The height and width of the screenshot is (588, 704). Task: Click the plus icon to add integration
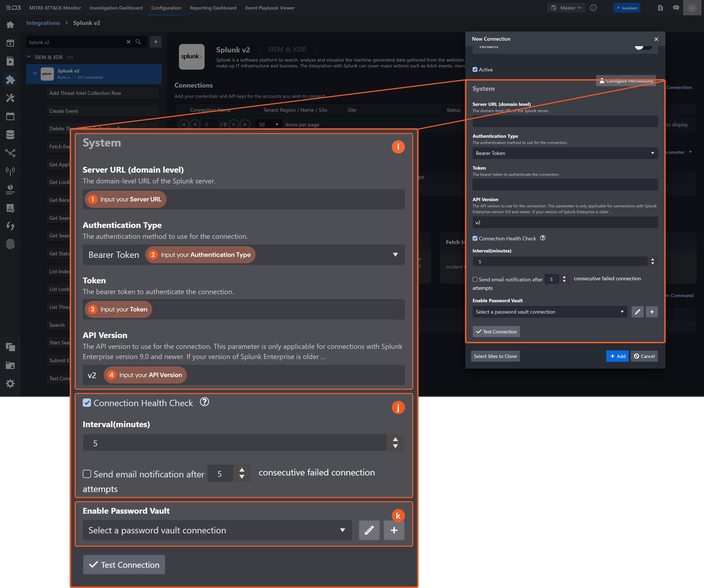point(155,42)
